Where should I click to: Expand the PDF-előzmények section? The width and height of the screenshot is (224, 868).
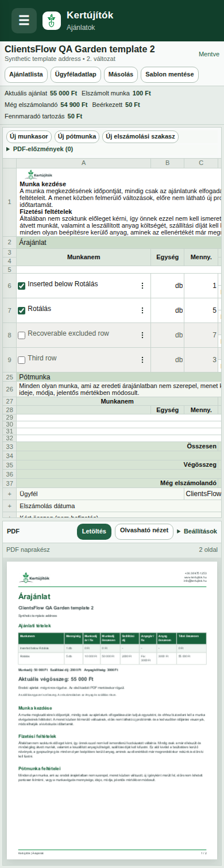coord(40,149)
